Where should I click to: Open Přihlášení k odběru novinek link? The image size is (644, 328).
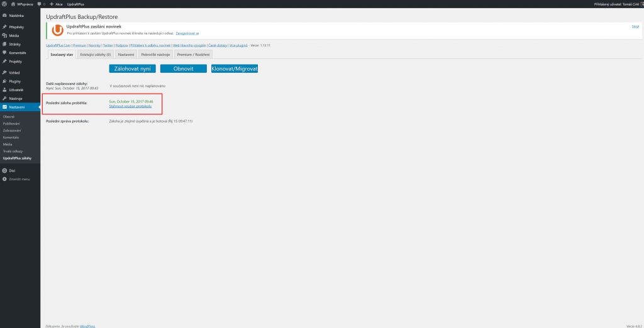(x=150, y=45)
